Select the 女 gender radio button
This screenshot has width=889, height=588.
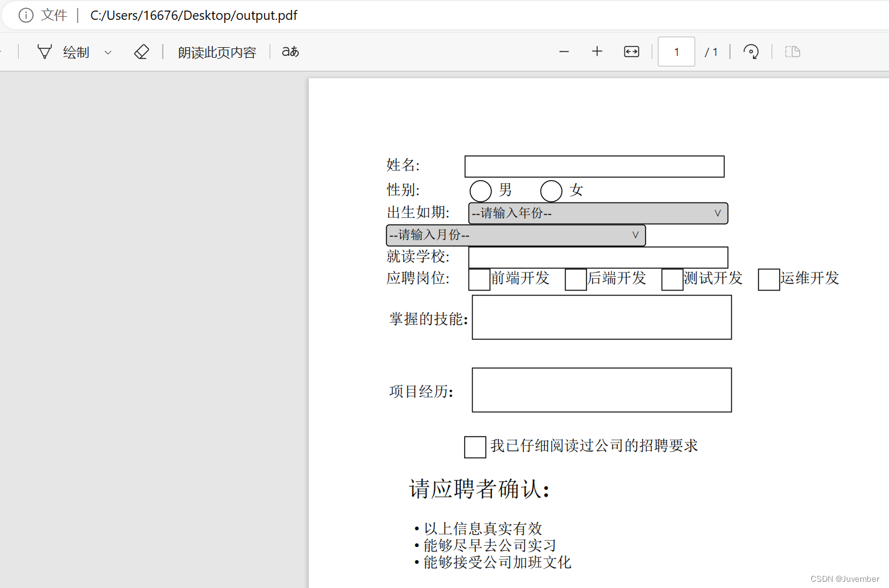tap(550, 191)
